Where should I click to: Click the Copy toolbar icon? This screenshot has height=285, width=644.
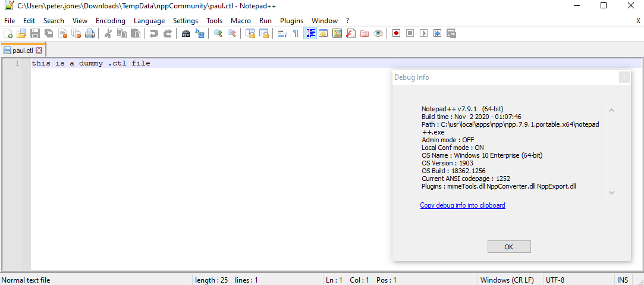click(121, 34)
